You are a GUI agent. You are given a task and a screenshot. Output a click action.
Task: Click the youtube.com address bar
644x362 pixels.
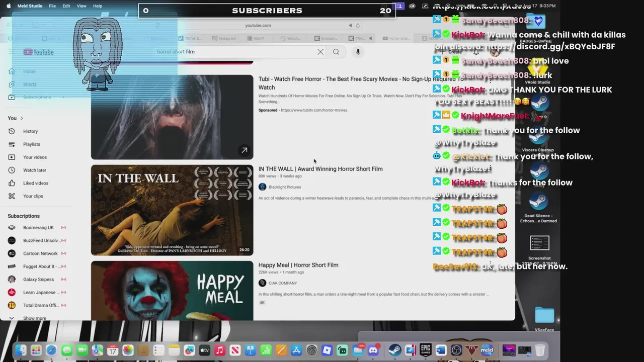[x=258, y=25]
